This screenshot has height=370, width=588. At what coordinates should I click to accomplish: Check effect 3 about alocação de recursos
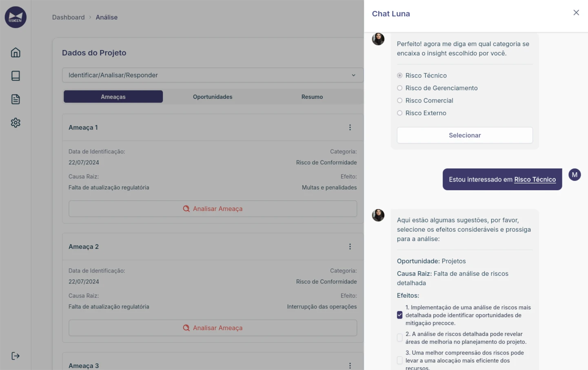399,360
